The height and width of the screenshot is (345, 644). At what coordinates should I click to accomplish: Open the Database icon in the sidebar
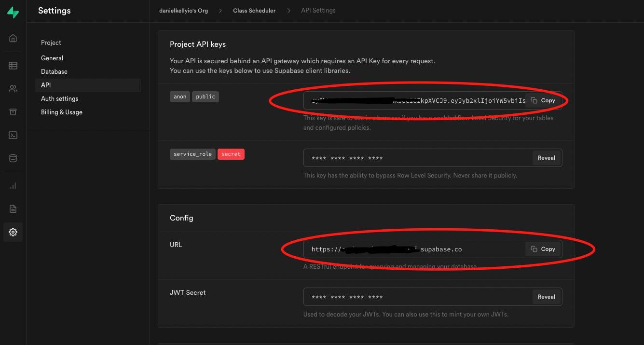13,158
